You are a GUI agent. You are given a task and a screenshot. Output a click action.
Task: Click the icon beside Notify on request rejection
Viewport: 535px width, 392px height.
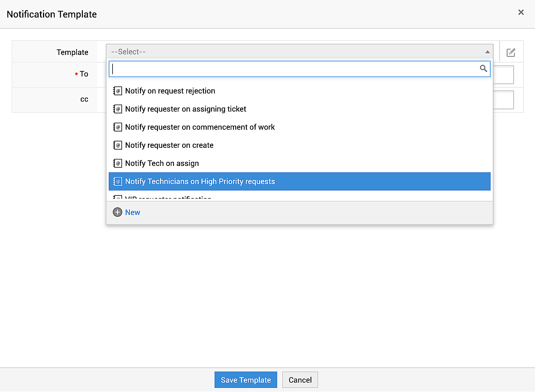118,91
